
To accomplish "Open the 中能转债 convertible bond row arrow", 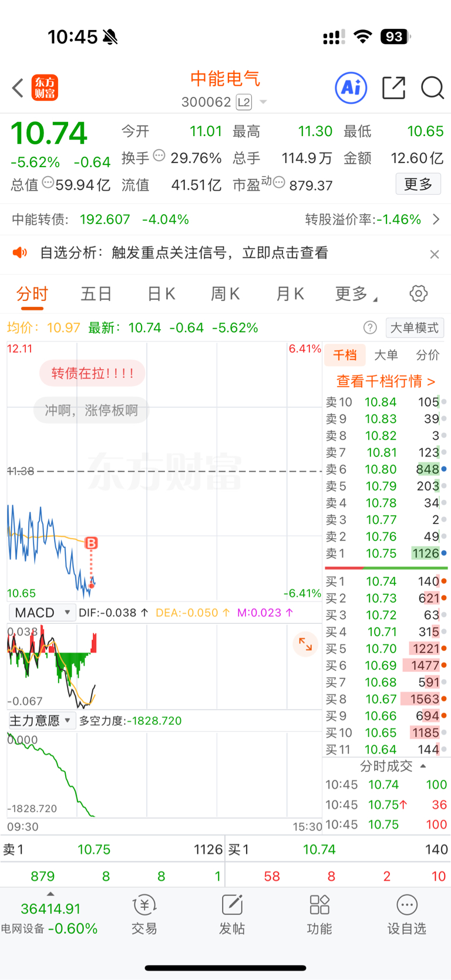I will click(436, 219).
